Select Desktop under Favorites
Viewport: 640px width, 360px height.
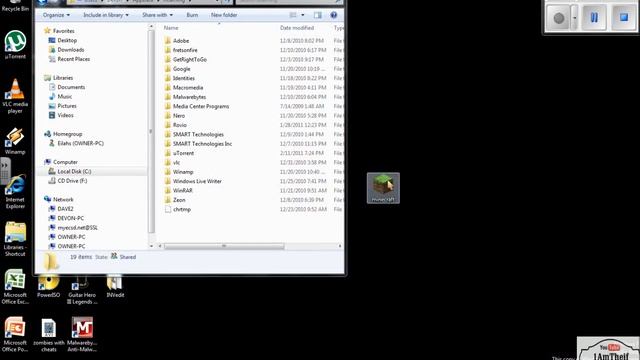pos(67,40)
